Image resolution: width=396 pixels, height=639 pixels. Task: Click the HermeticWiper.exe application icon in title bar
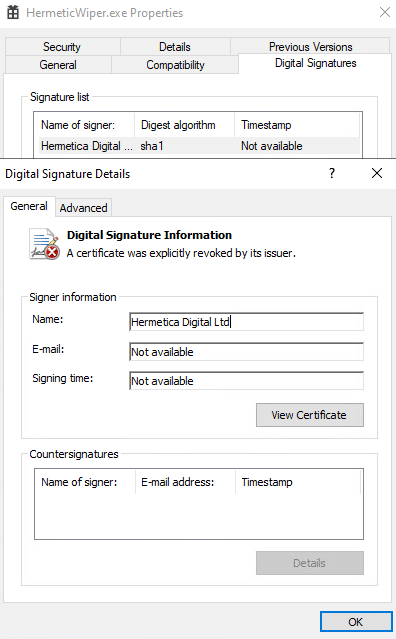tap(13, 13)
